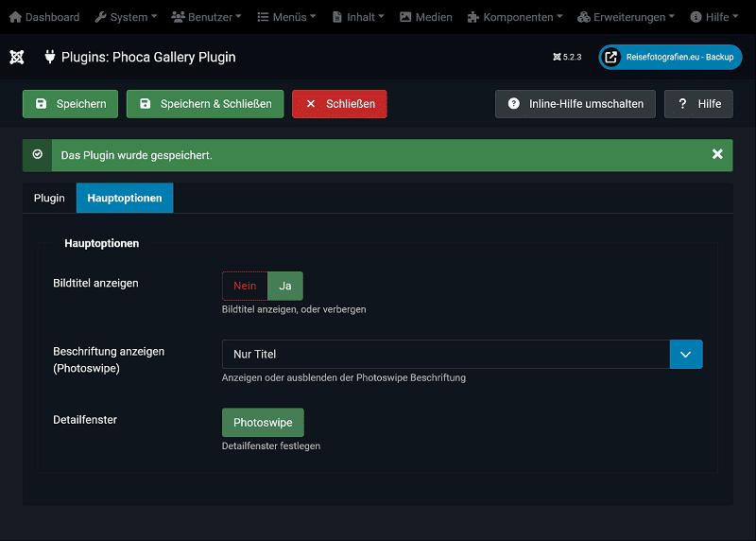The width and height of the screenshot is (756, 541).
Task: Click the Medien image icon in the top menu
Action: 405,17
